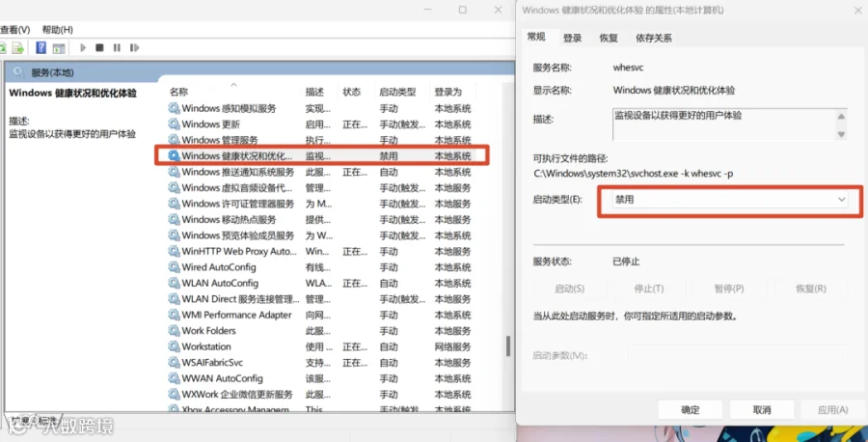The height and width of the screenshot is (442, 868).
Task: Maximize the Services window
Action: 463,10
